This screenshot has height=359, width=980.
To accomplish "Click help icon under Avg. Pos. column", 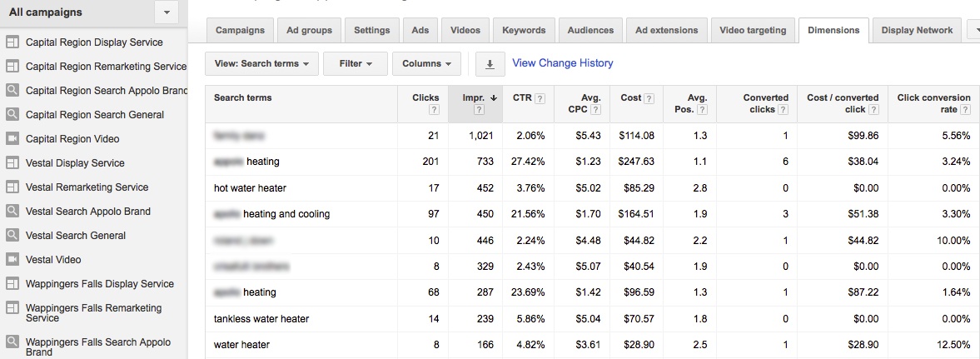I will [x=702, y=110].
